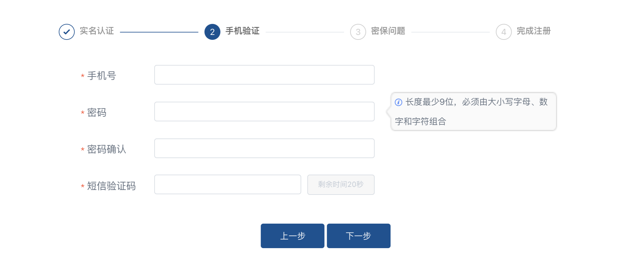This screenshot has height=261, width=644.
Task: Go back with the 上一步 button
Action: click(x=292, y=236)
